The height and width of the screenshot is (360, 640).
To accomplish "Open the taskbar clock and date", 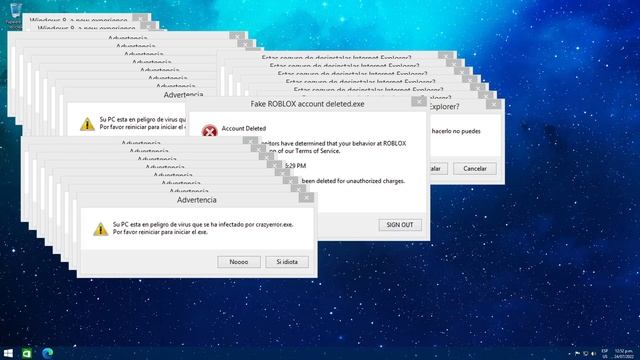I will coord(623,353).
